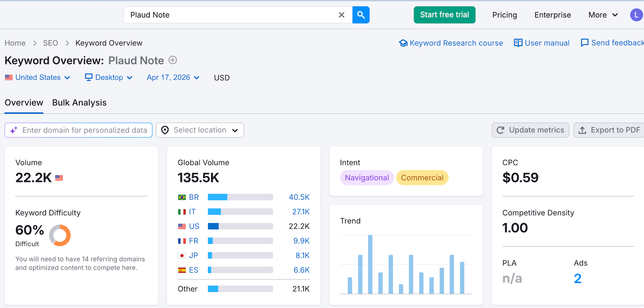644x308 pixels.
Task: Click the US volume progress bar
Action: 240,226
